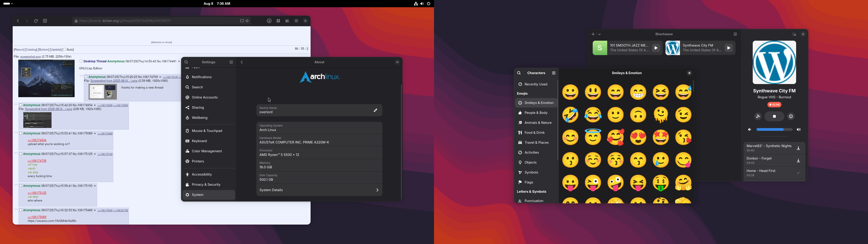Expand System Details row
Image resolution: width=868 pixels, height=244 pixels.
point(319,190)
